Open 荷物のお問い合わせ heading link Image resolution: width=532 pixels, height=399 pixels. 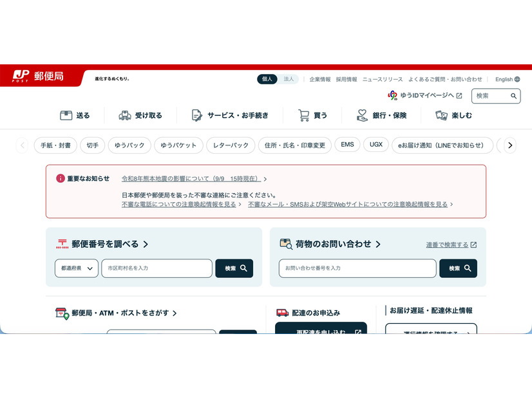pyautogui.click(x=333, y=244)
